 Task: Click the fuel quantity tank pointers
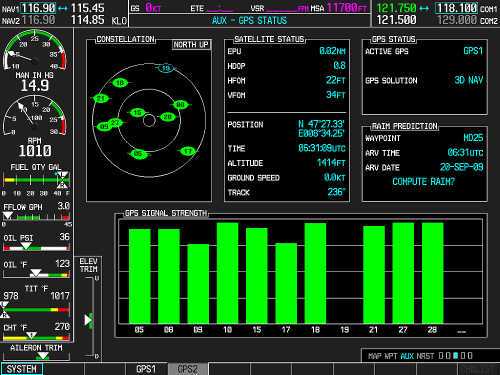tap(62, 180)
